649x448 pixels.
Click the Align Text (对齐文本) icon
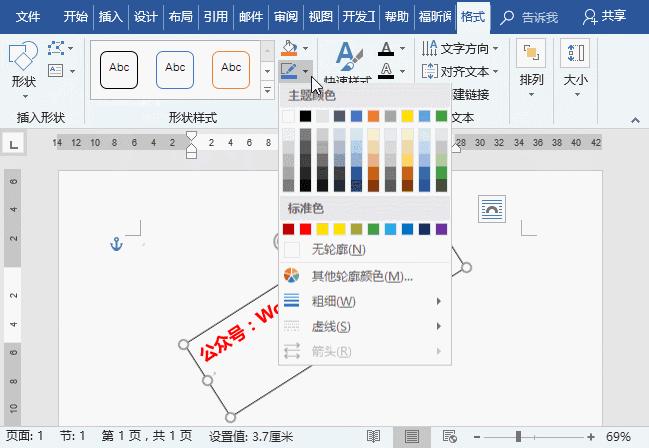[x=429, y=71]
